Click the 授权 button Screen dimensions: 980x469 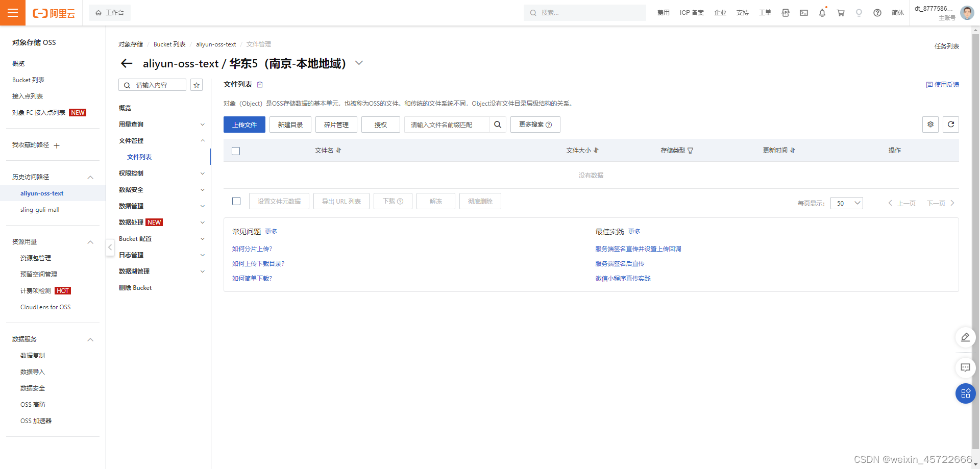point(381,125)
